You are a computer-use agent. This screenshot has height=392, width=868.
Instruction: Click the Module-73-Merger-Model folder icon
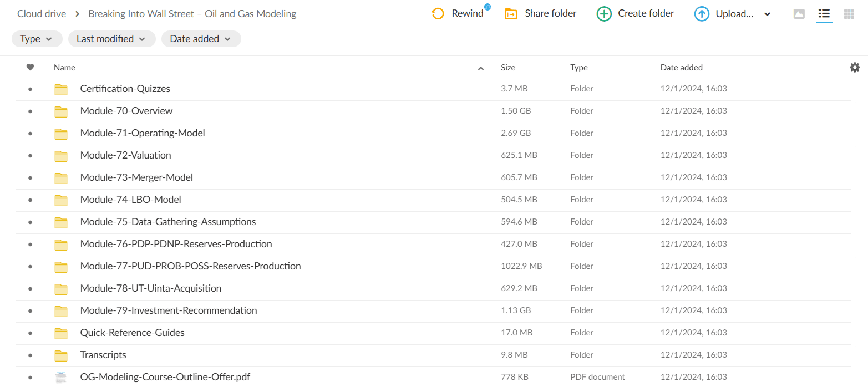[61, 178]
